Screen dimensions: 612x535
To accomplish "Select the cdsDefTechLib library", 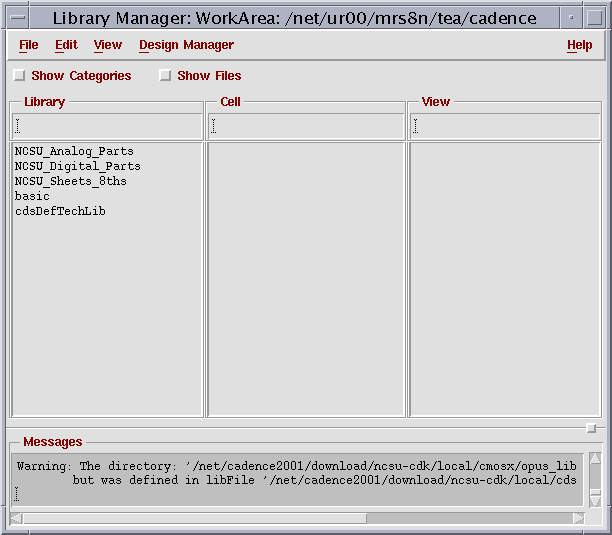I will 60,211.
